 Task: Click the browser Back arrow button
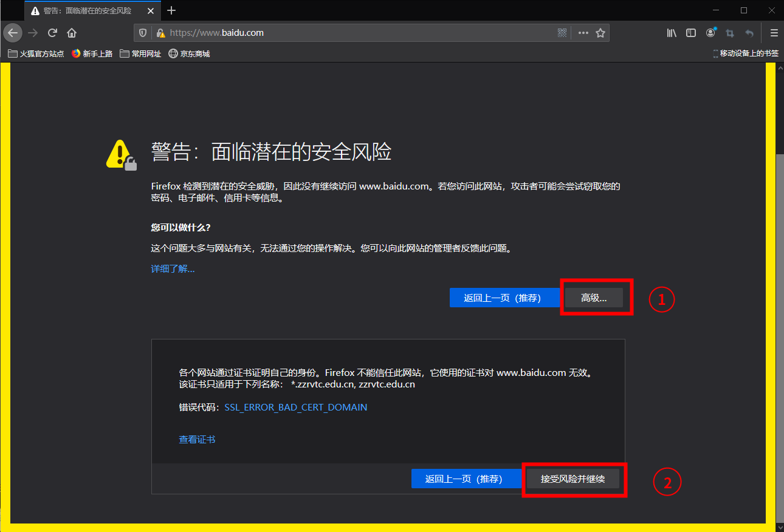tap(13, 33)
